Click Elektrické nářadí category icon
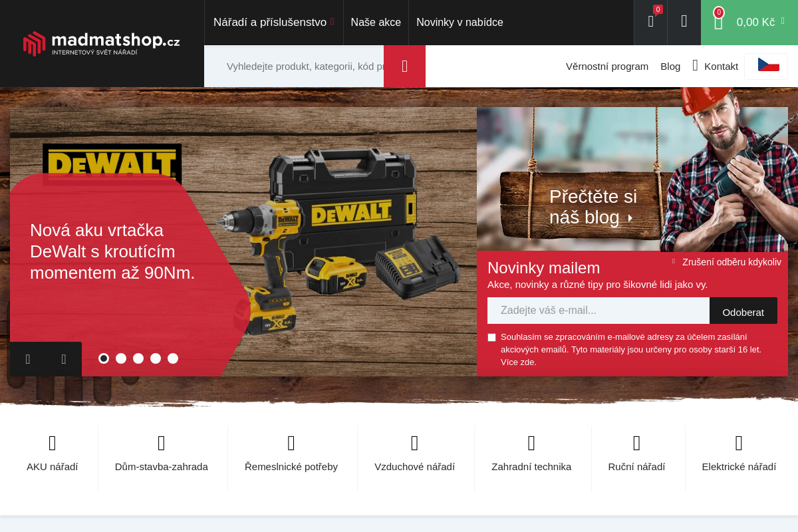Viewport: 798px width, 532px height. [739, 443]
